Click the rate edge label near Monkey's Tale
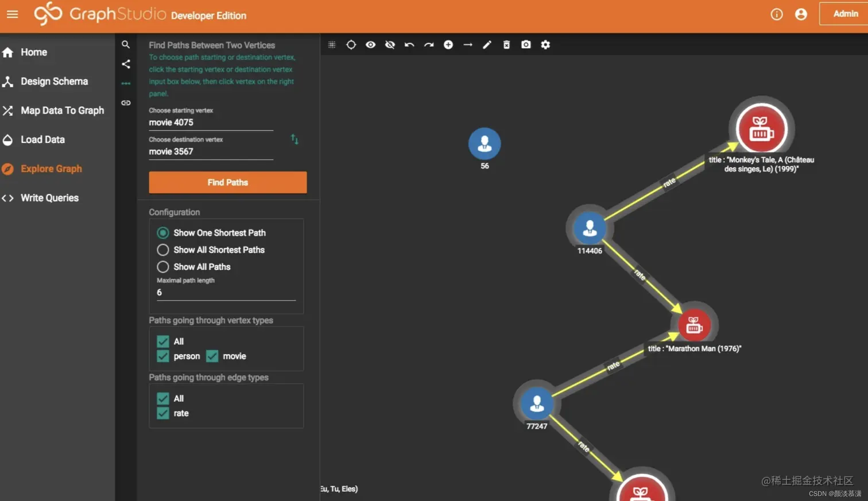 click(x=669, y=182)
